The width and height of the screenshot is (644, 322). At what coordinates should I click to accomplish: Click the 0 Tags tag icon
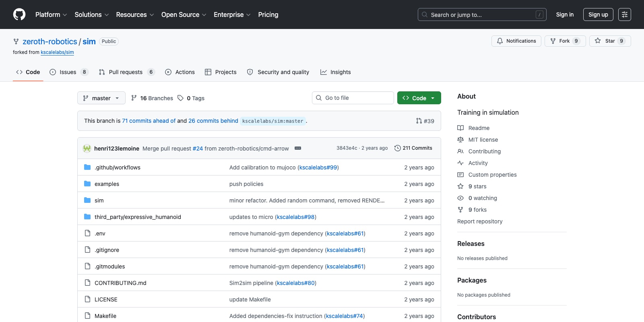point(181,98)
